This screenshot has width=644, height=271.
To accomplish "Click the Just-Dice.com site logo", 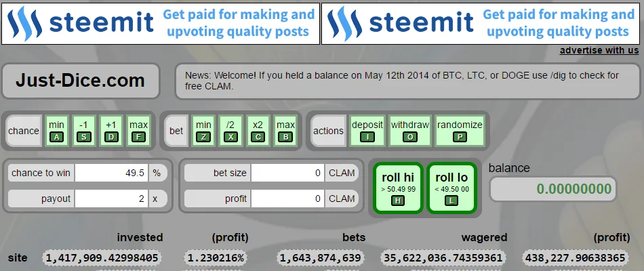I will pos(81,81).
